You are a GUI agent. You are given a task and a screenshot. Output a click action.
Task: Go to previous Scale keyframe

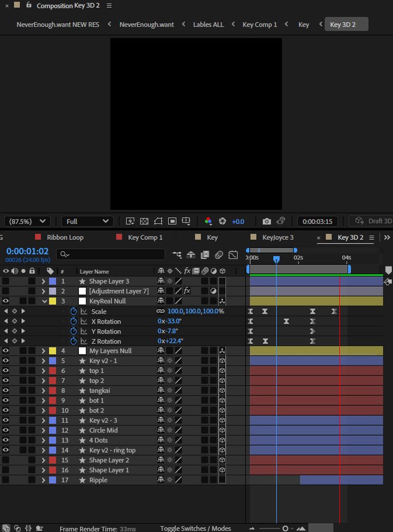click(x=6, y=311)
